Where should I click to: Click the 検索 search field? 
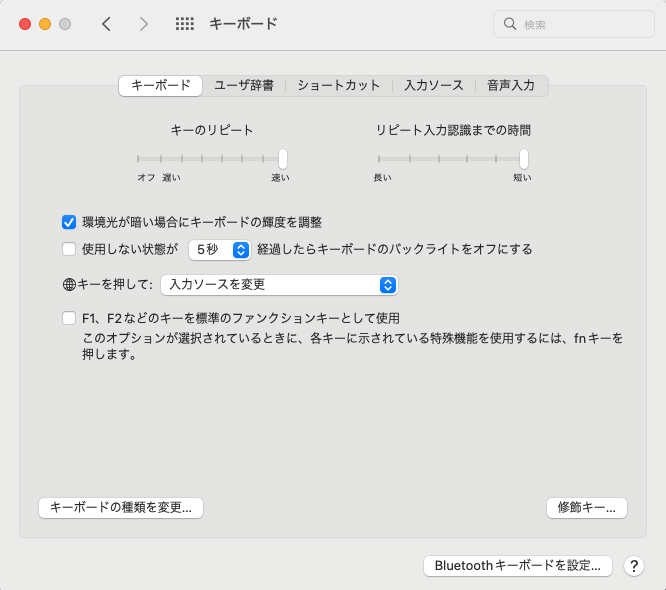573,24
